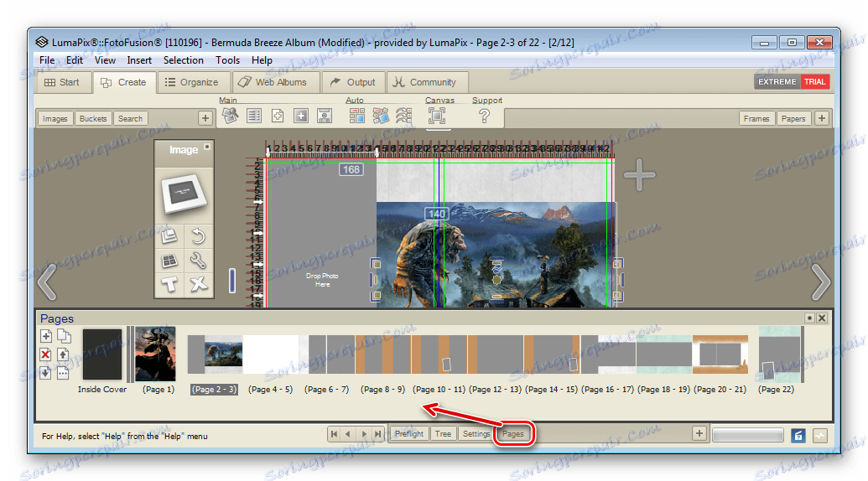
Task: Click the new page document icon in Main toolbar
Action: pyautogui.click(x=278, y=116)
